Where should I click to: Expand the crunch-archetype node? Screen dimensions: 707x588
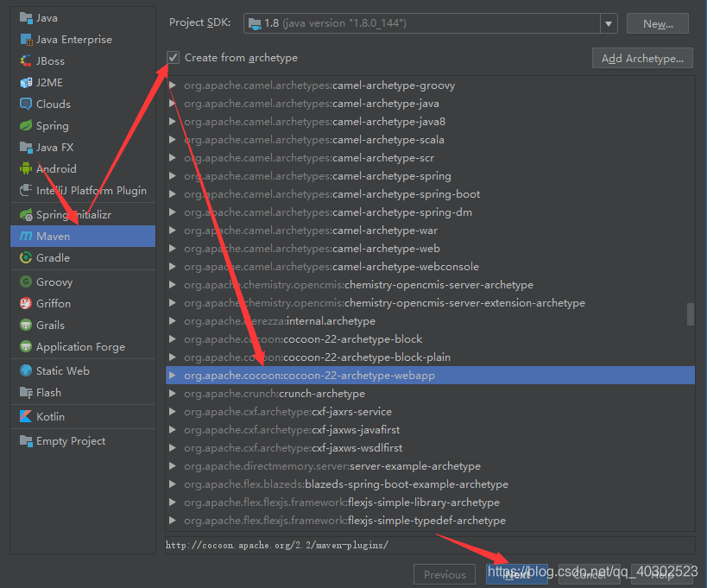(173, 393)
